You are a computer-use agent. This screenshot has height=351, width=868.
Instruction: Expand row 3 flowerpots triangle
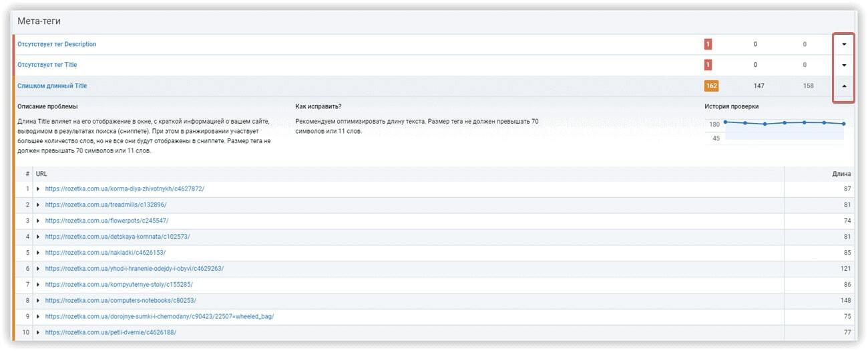tap(39, 221)
